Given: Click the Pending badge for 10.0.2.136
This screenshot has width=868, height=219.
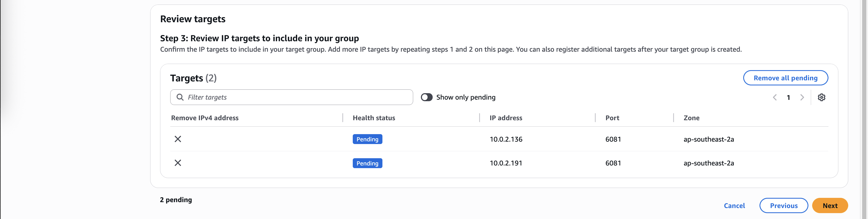Looking at the screenshot, I should [x=367, y=139].
